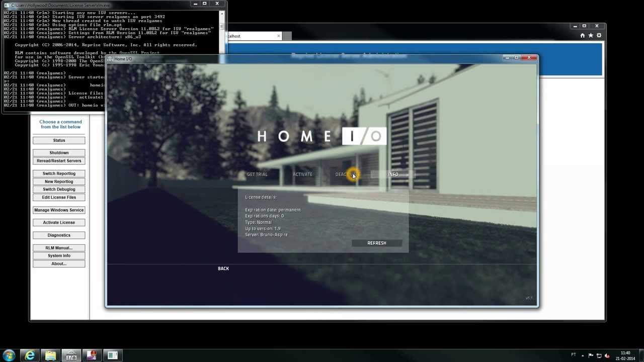
Task: Switch to the INFO section
Action: pyautogui.click(x=393, y=174)
